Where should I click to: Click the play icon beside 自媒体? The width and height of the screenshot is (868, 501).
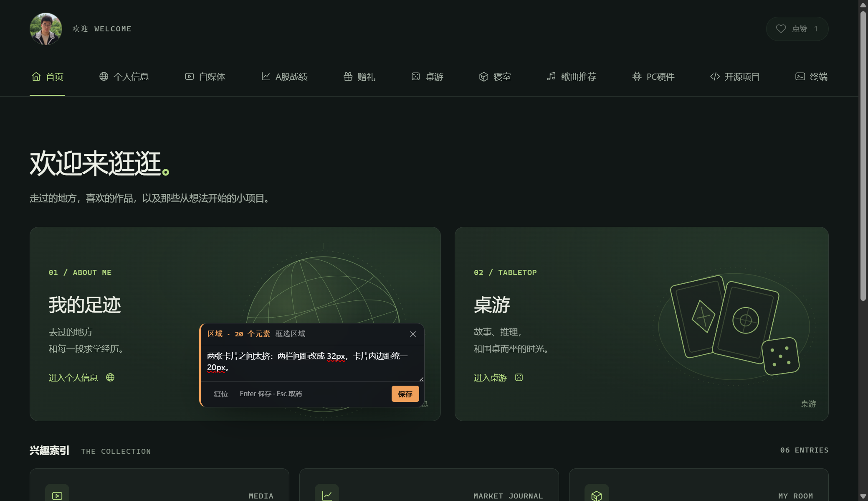coord(189,76)
